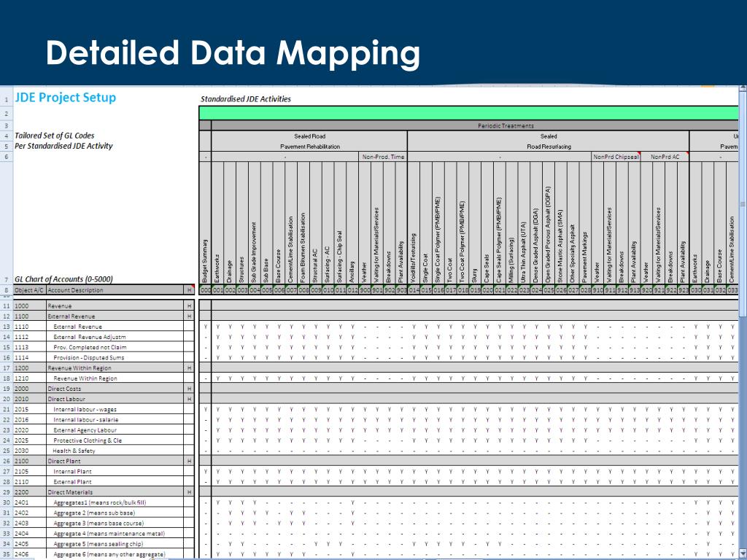Select the 'Foam Bitumen Stabilisation' column label
This screenshot has width=747, height=560.
(x=303, y=248)
